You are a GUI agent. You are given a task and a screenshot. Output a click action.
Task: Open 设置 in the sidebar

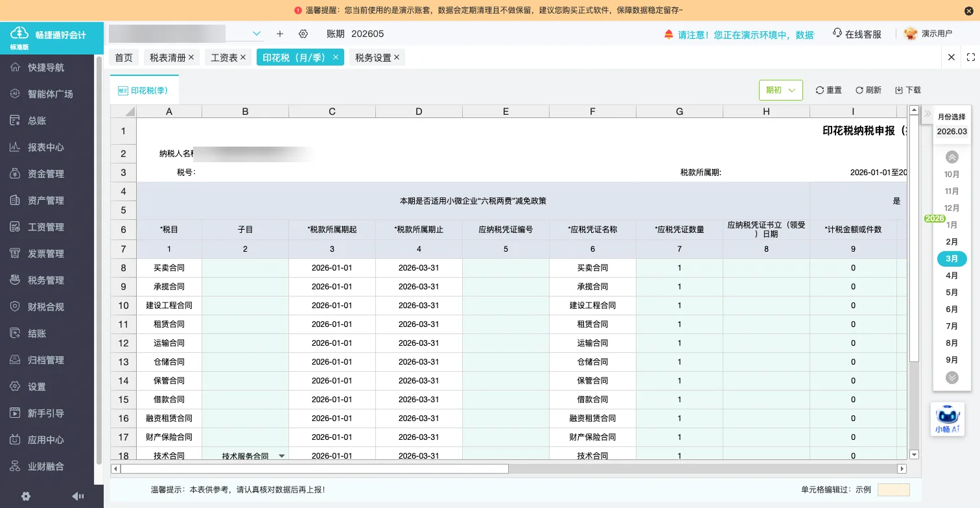(x=37, y=387)
